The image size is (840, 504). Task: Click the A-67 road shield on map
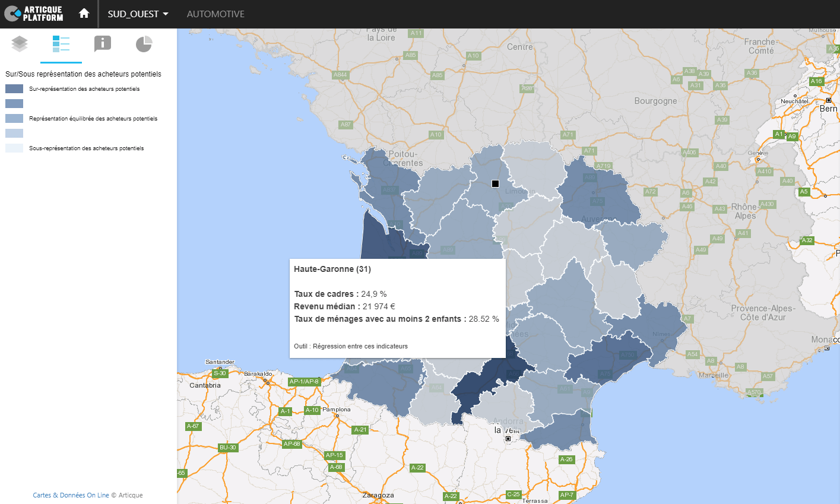(x=193, y=426)
